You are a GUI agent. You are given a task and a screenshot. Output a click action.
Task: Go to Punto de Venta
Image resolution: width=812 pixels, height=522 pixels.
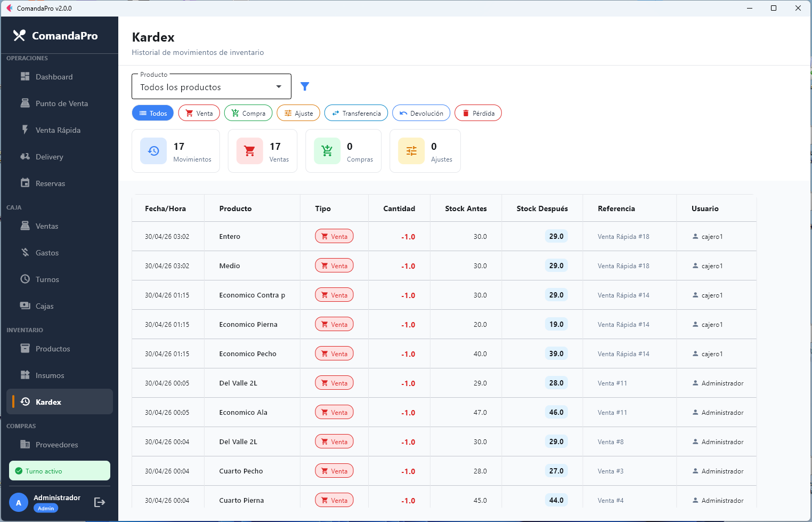point(59,103)
